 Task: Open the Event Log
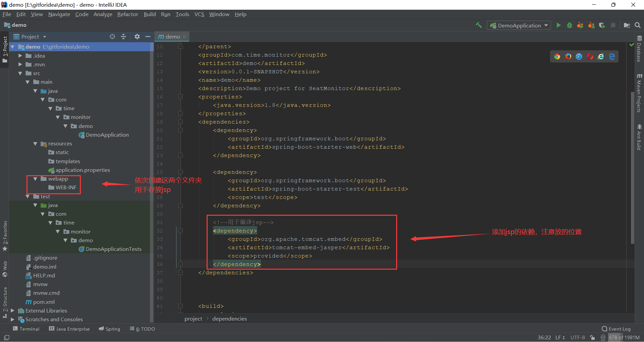616,329
